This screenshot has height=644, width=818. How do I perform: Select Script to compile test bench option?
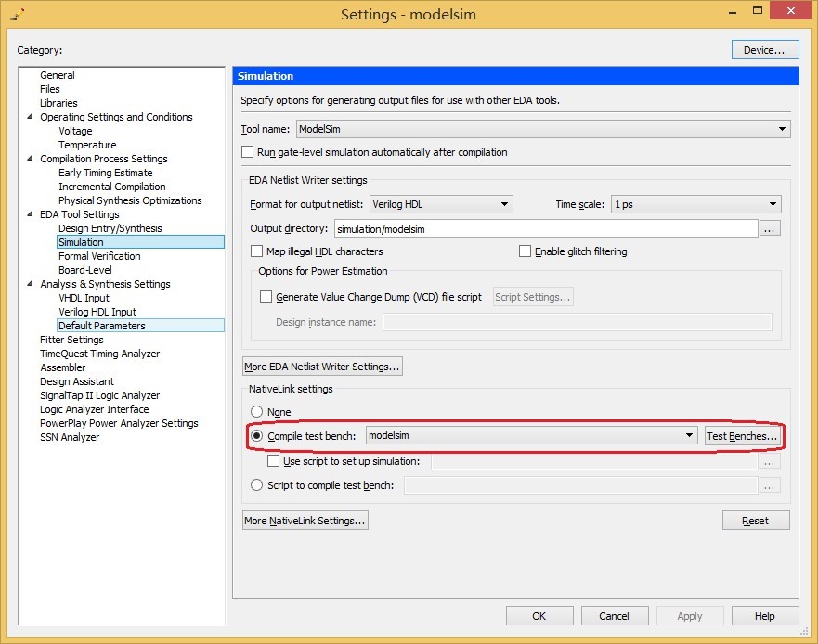pyautogui.click(x=257, y=485)
